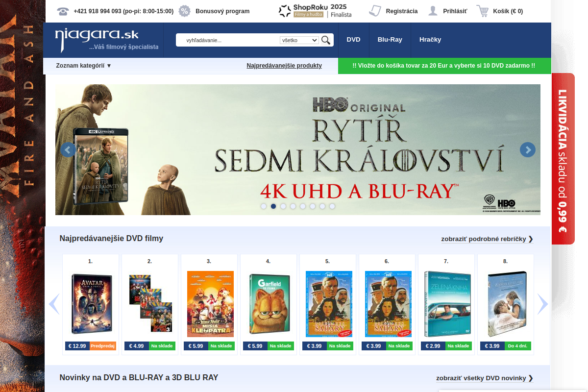
Task: Select eighth banner slide dot
Action: tap(332, 206)
